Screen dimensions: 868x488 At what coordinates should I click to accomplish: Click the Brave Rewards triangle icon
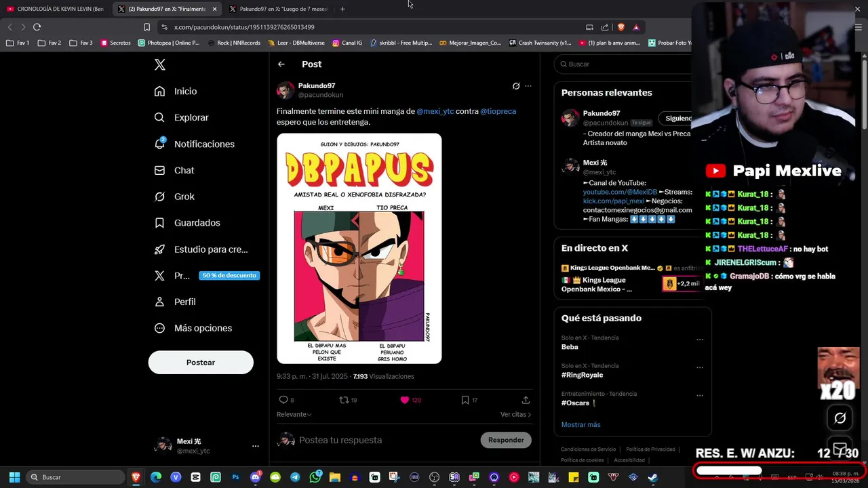click(636, 27)
